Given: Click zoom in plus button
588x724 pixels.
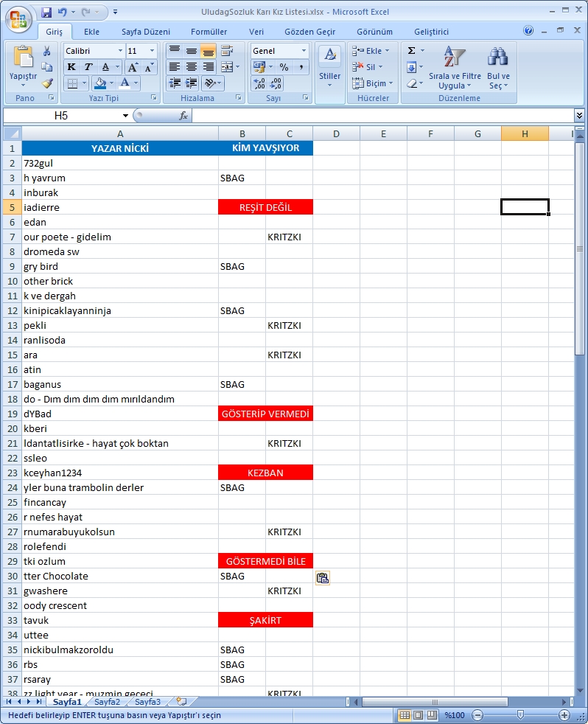Looking at the screenshot, I should [x=564, y=715].
